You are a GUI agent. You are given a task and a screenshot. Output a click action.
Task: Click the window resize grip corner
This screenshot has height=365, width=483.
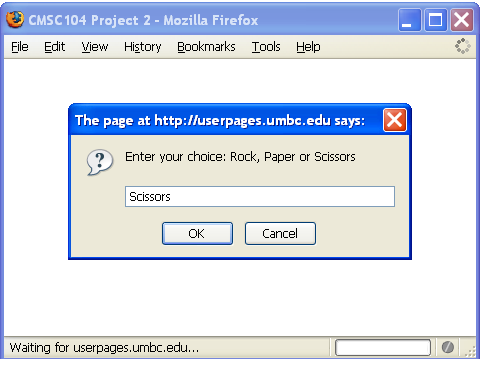click(x=470, y=351)
